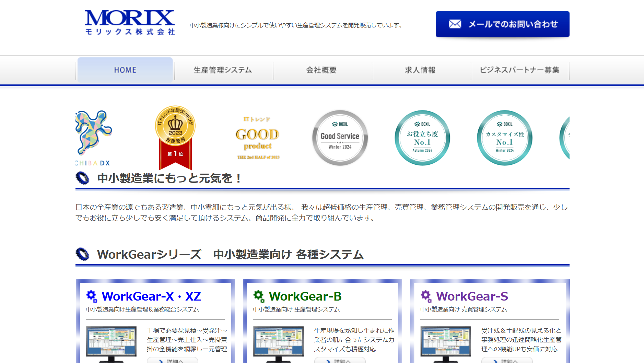This screenshot has height=363, width=644.
Task: Click the green gear icon of WorkGear-B
Action: click(x=259, y=296)
